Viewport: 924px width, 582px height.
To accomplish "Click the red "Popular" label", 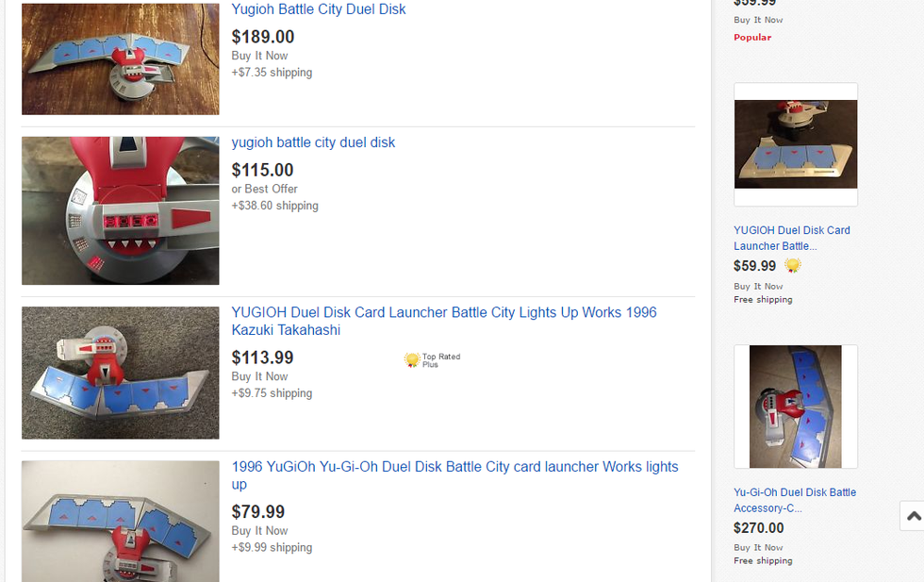I will tap(752, 38).
